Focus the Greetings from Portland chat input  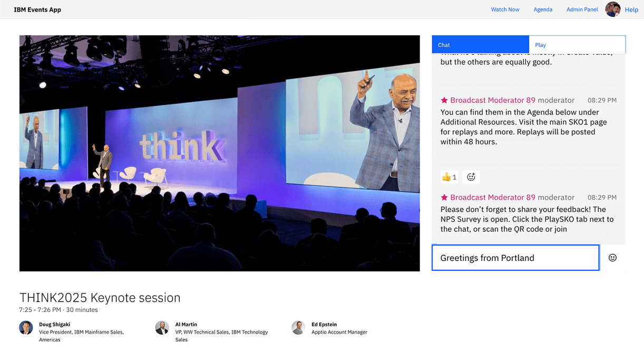coord(515,258)
